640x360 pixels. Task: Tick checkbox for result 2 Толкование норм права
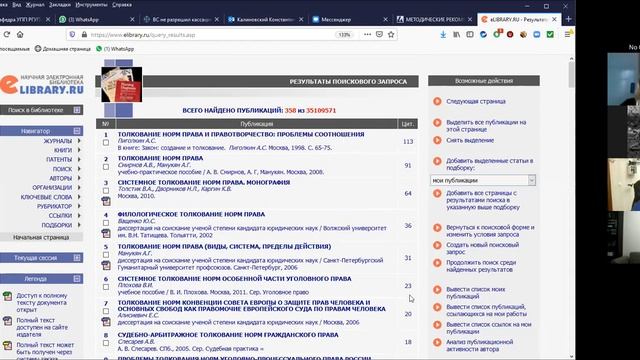coord(106,167)
